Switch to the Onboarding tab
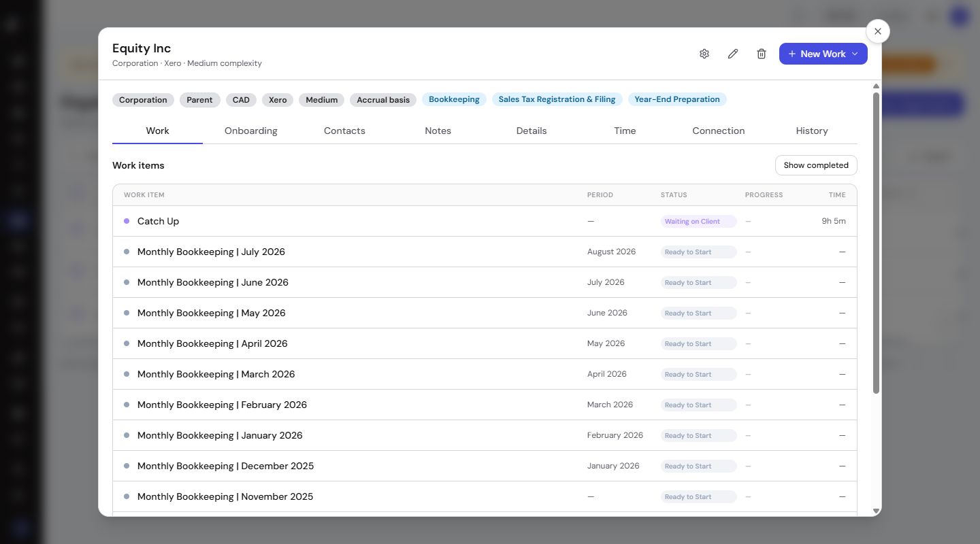This screenshot has height=544, width=980. (x=251, y=131)
